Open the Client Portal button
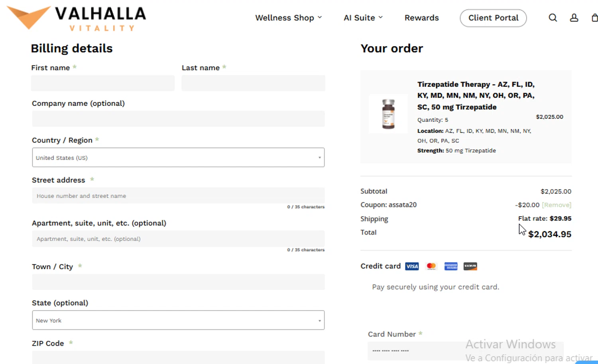Viewport: 598px width, 364px height. pos(493,18)
